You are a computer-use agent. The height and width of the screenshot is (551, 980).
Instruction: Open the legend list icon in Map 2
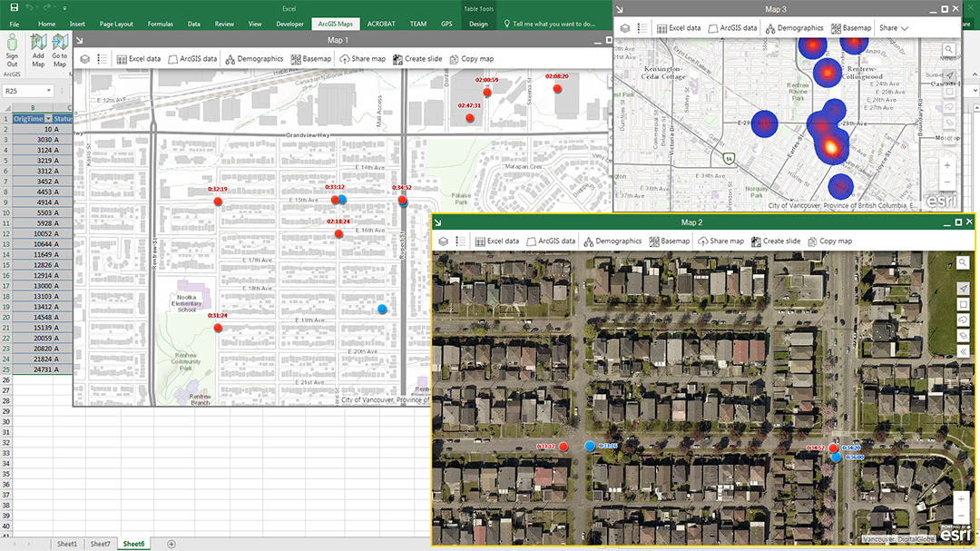(x=460, y=241)
